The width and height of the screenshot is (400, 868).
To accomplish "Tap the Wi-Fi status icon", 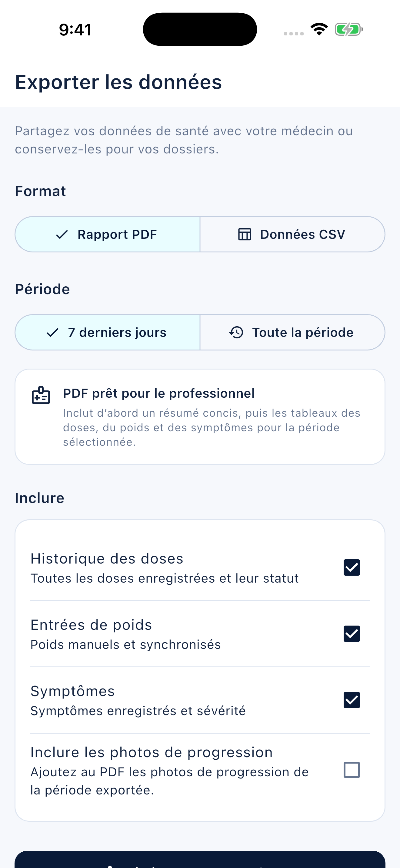I will [x=319, y=29].
